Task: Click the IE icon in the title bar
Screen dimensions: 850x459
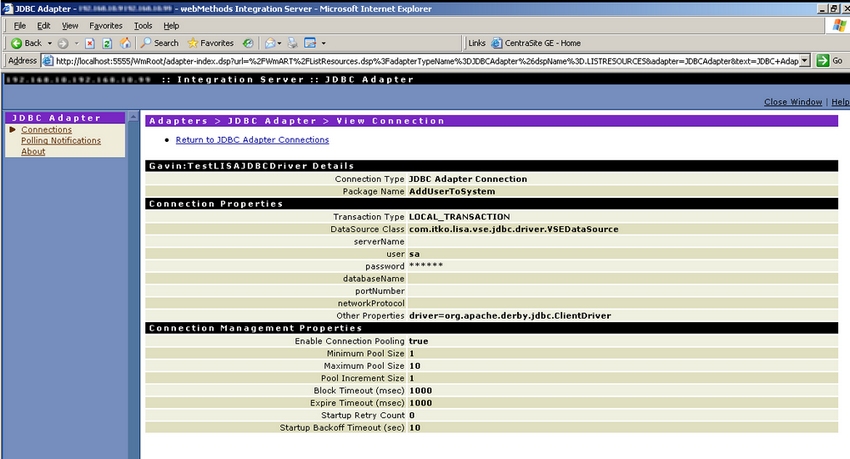Action: click(7, 9)
